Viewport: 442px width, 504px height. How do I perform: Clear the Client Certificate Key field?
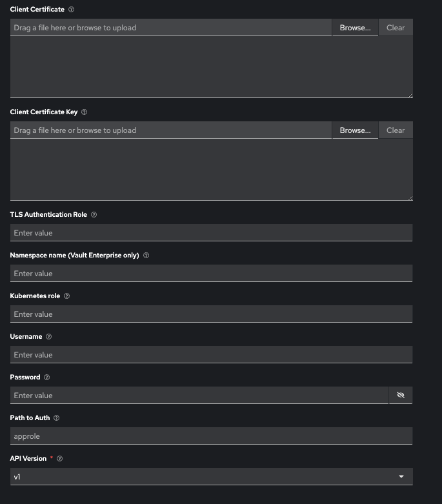pos(396,130)
